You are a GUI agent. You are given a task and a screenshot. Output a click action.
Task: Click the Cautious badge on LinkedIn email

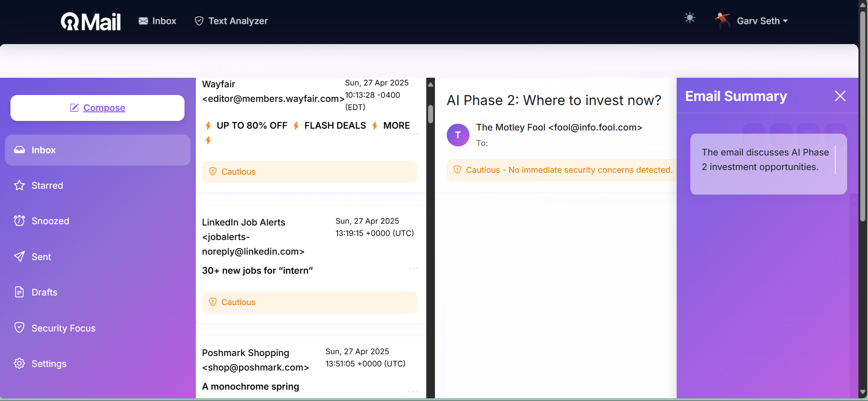click(309, 302)
